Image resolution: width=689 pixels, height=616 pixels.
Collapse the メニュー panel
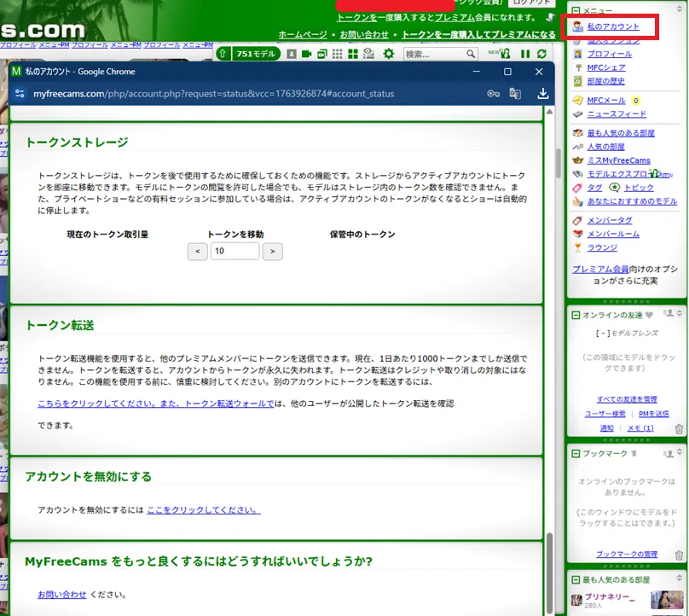point(576,9)
